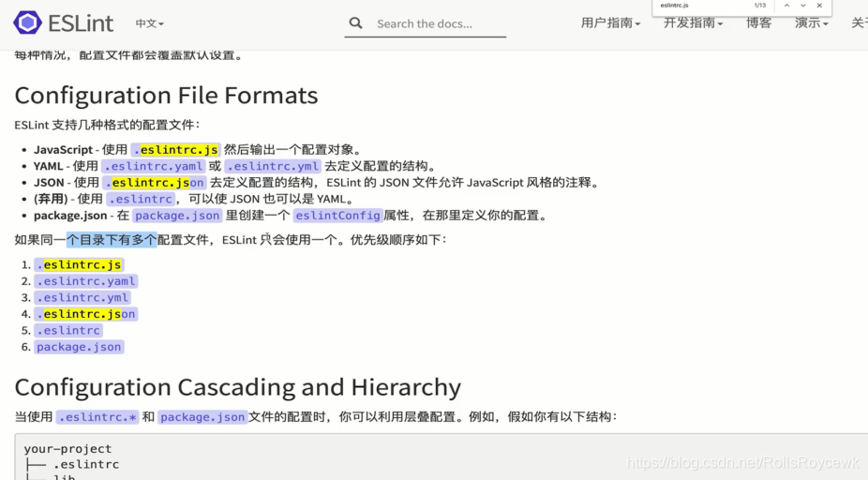The width and height of the screenshot is (868, 480).
Task: Click .eslintrc.* code in cascading paragraph
Action: tap(97, 417)
